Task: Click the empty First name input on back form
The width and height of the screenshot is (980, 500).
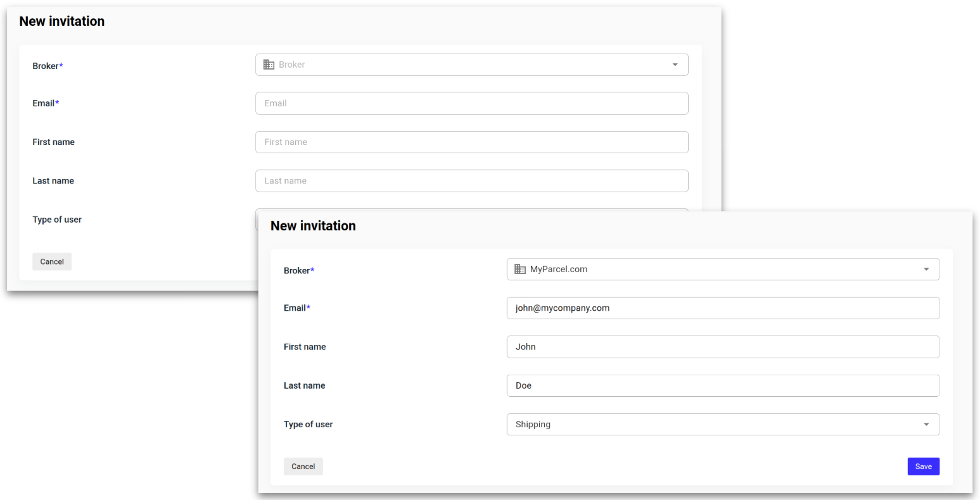Action: [471, 142]
